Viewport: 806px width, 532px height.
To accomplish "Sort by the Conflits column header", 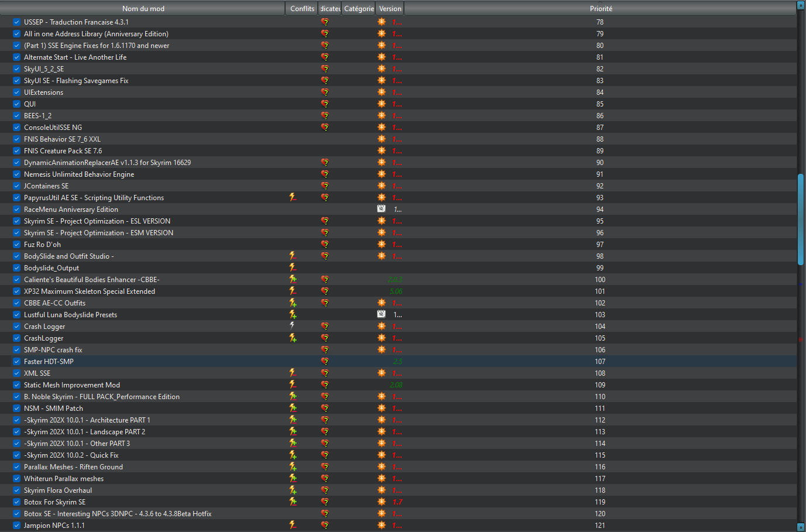I will pos(302,8).
